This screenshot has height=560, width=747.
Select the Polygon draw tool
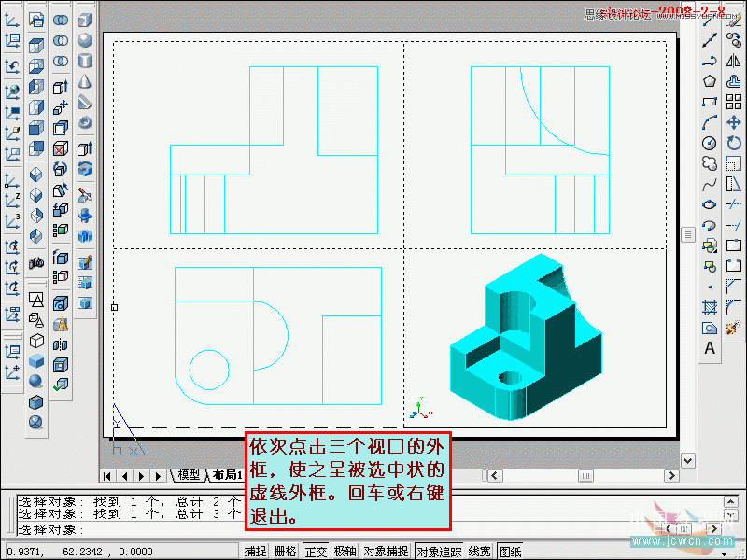tap(710, 81)
